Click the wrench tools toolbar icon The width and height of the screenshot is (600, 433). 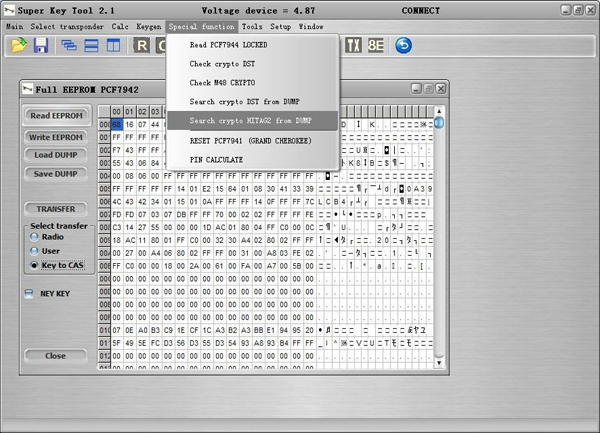click(353, 45)
